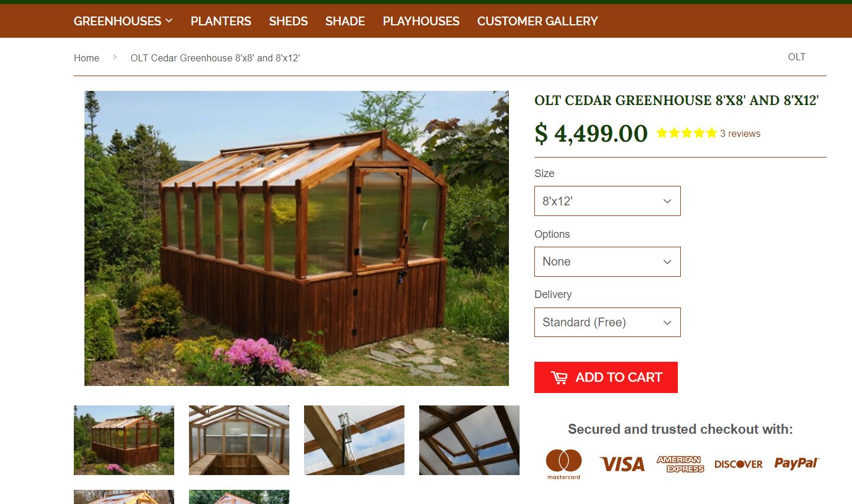Click the OLT vendor link
Screen dimensions: 852x504
pos(796,57)
